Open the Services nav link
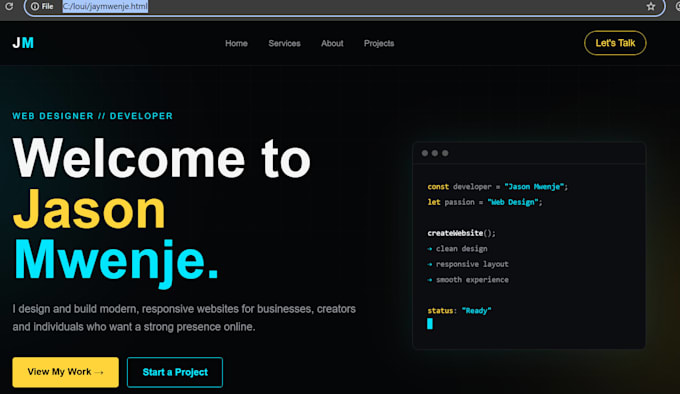Viewport: 680px width, 394px height. coord(284,43)
